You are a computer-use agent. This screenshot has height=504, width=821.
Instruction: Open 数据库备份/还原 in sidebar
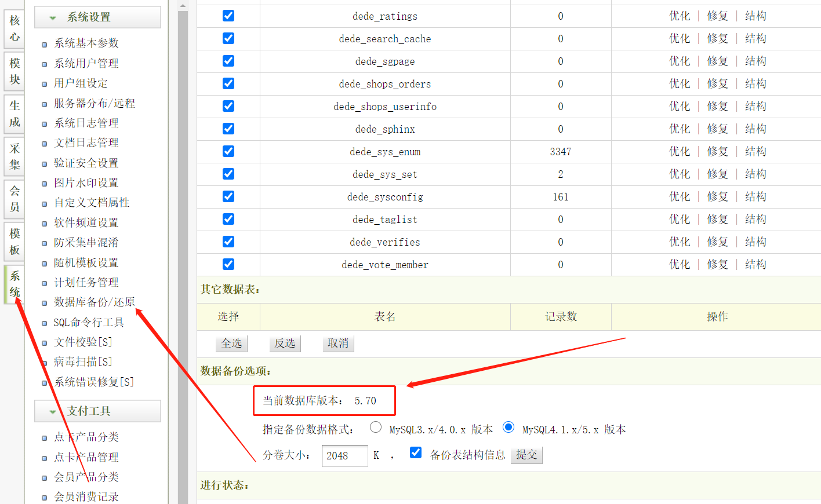pos(94,302)
